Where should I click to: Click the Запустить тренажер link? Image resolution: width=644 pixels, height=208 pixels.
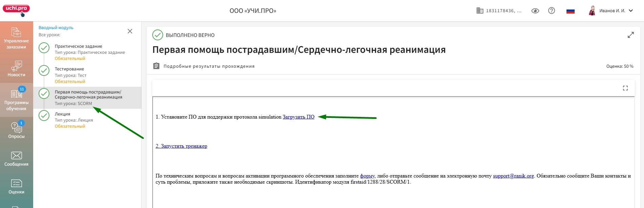click(x=181, y=146)
